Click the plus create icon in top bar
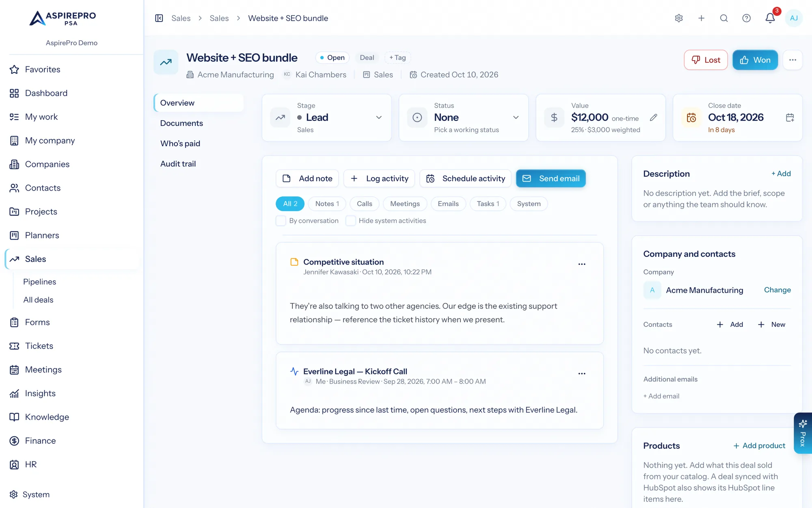The width and height of the screenshot is (812, 508). (x=701, y=18)
